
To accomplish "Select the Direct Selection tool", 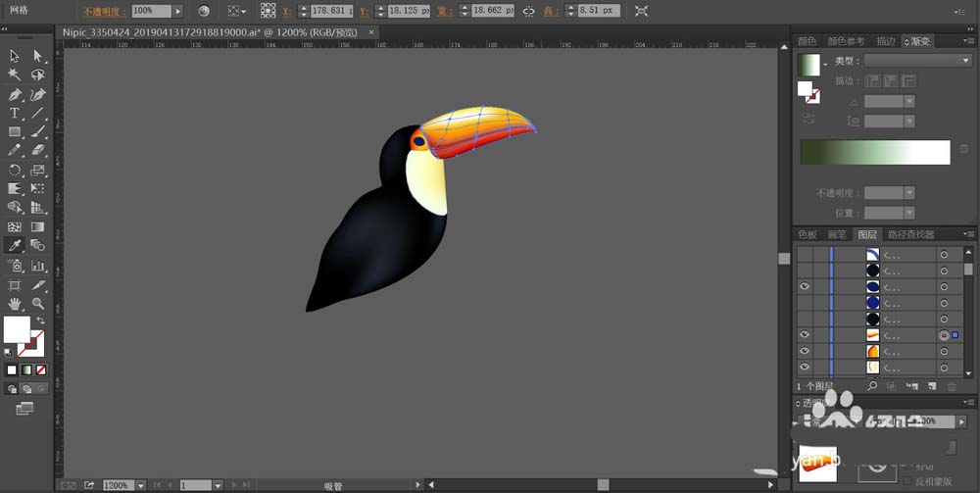I will click(x=38, y=56).
